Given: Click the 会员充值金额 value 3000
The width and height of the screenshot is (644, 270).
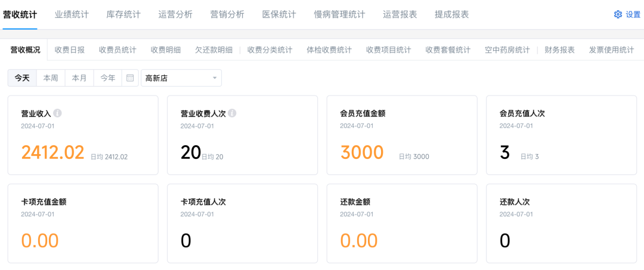Looking at the screenshot, I should tap(362, 152).
